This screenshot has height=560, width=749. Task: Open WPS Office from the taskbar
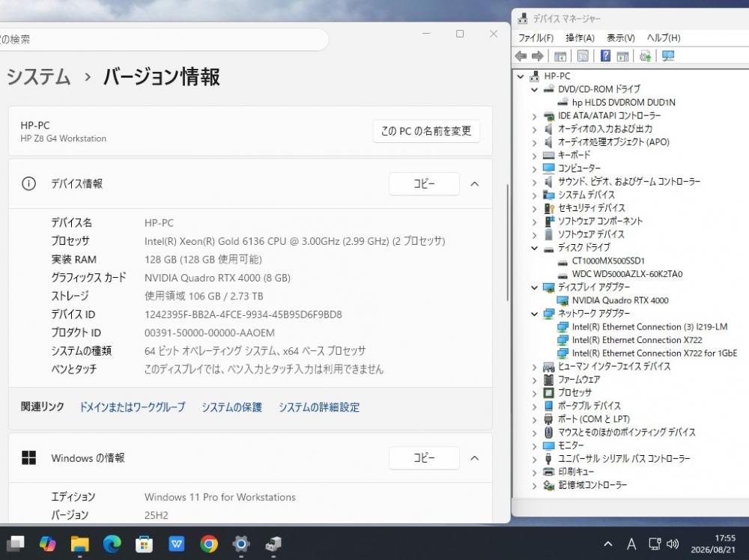point(176,544)
